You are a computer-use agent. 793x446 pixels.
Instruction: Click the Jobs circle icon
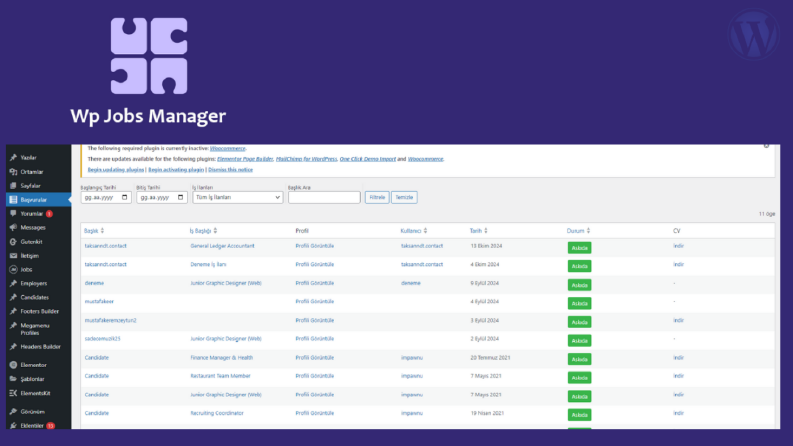(13, 270)
